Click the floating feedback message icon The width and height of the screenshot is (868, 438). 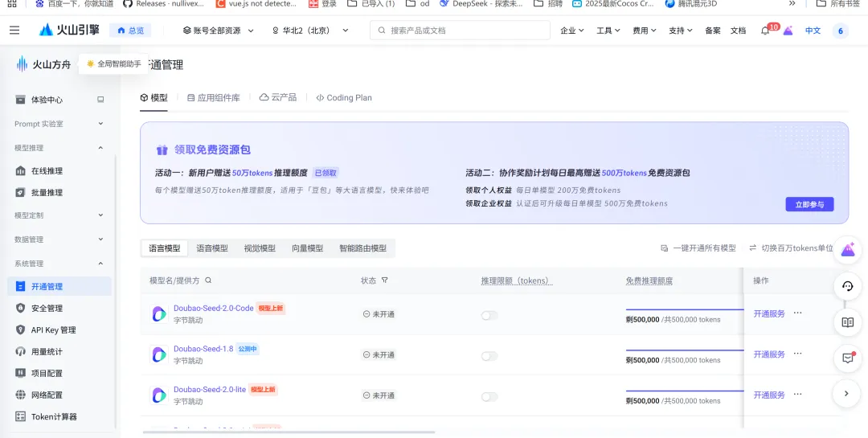coord(848,358)
